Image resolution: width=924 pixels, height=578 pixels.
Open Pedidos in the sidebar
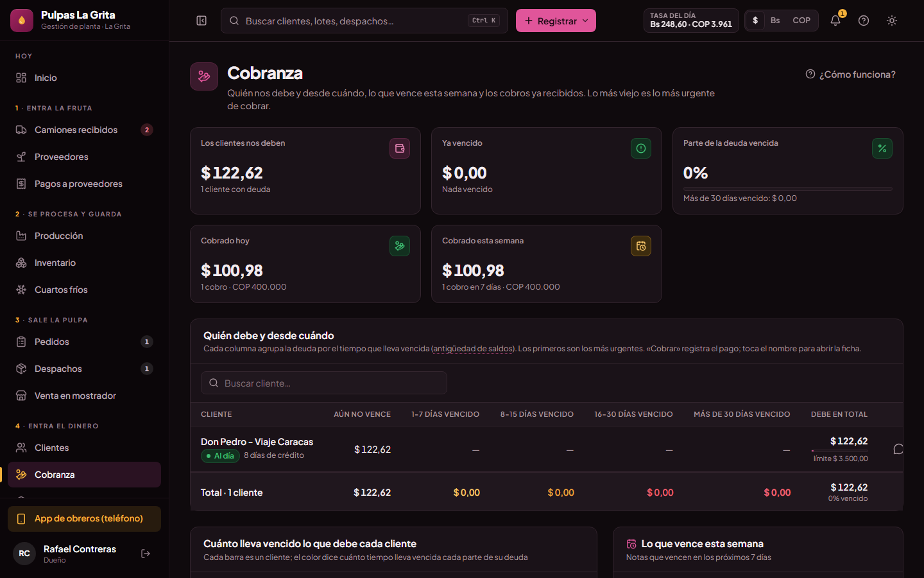click(84, 342)
